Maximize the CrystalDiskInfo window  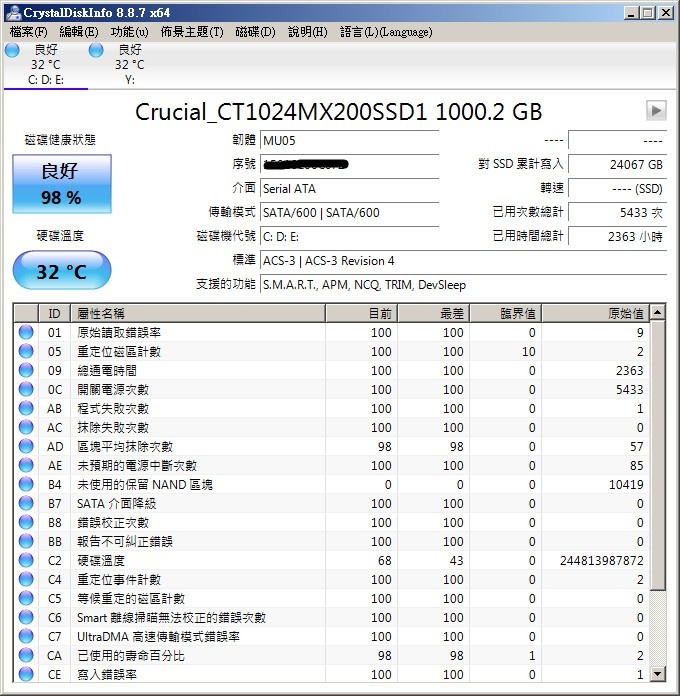(x=647, y=12)
